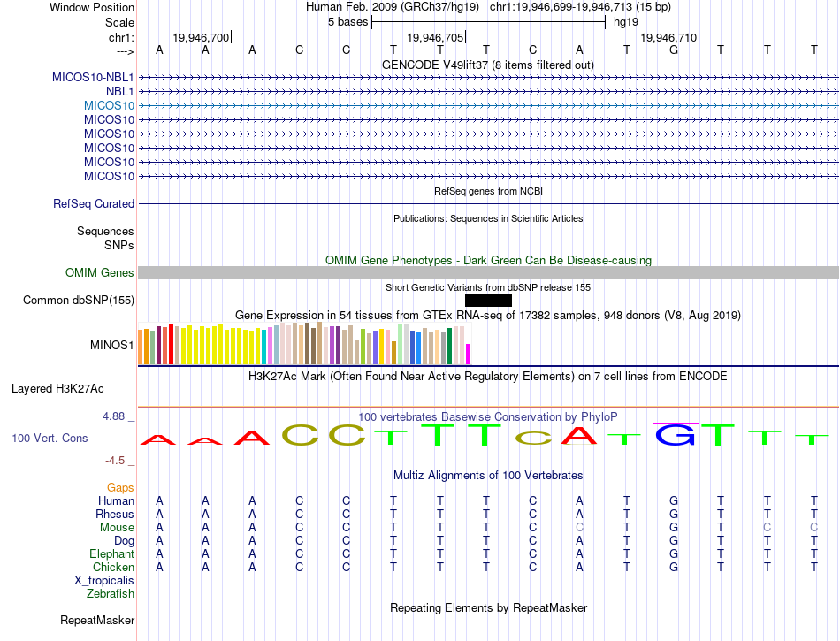Select the Chicken species label
The image size is (840, 641).
point(113,567)
